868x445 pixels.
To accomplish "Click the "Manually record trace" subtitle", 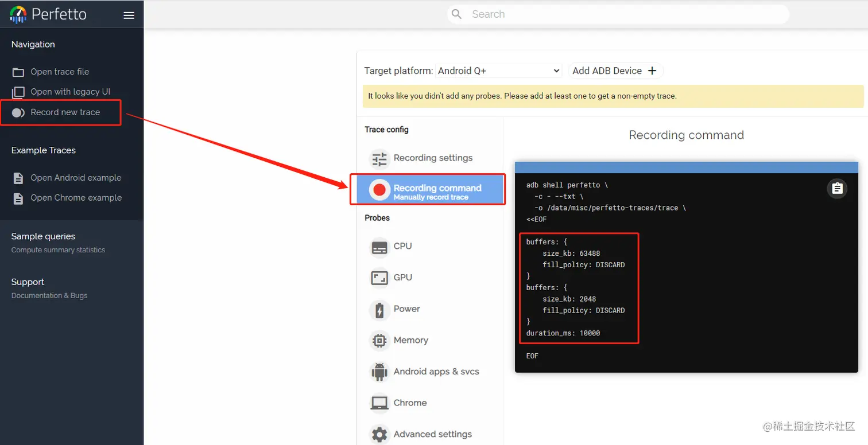I will click(431, 197).
